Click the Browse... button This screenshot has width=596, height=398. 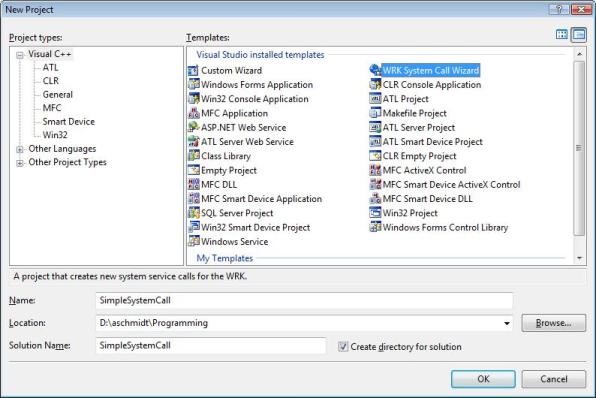553,323
